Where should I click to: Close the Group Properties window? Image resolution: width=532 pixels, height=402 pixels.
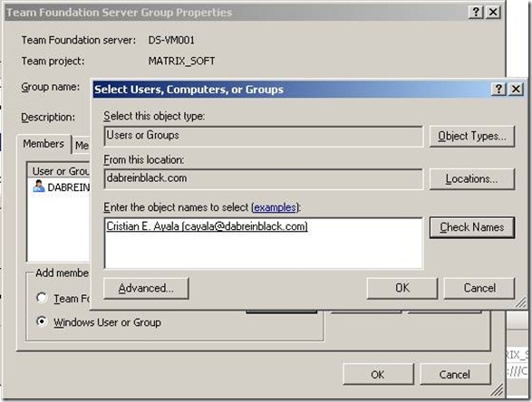click(x=493, y=12)
